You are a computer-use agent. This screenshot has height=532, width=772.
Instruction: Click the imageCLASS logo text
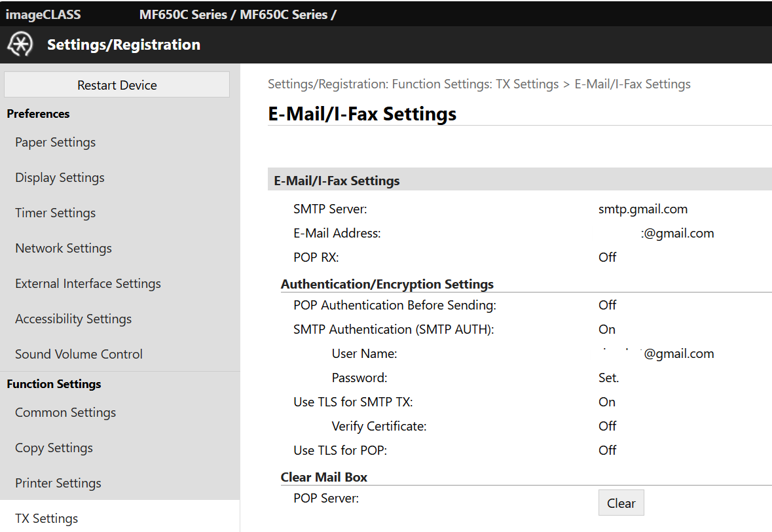click(x=43, y=14)
